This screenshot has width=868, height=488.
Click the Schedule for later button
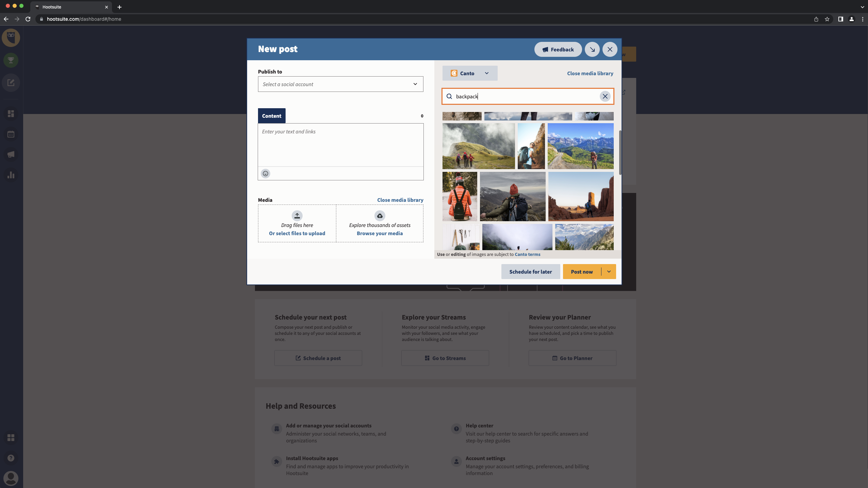[530, 271]
